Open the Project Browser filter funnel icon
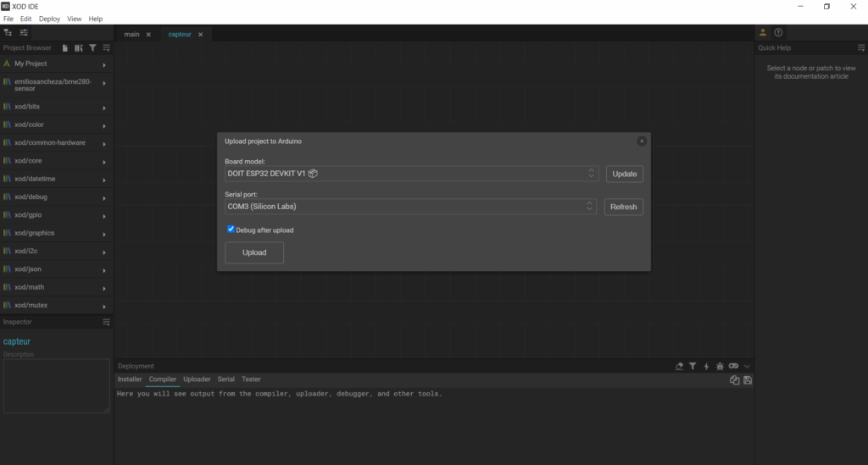 pos(92,48)
